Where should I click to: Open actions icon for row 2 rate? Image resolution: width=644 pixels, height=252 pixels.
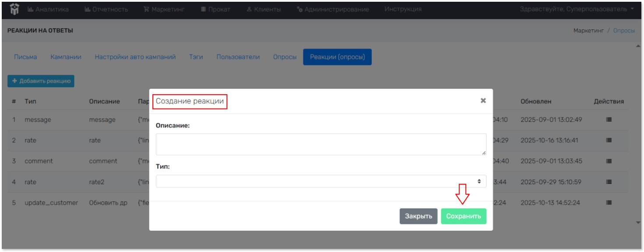click(609, 140)
